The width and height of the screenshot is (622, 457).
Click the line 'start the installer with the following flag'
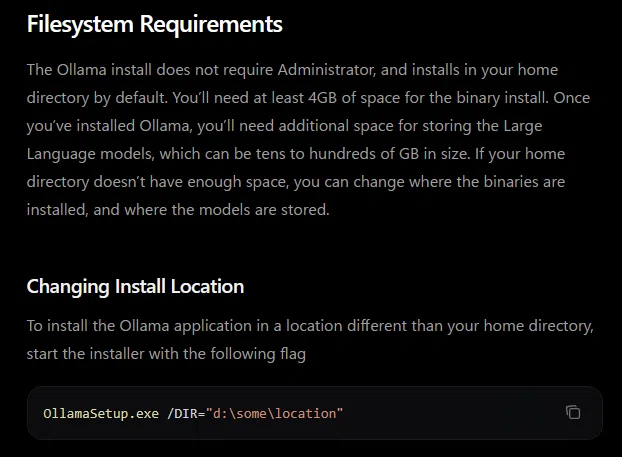[166, 354]
